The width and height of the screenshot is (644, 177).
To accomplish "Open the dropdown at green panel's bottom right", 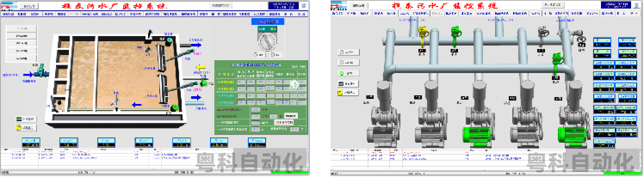I will coord(284,122).
